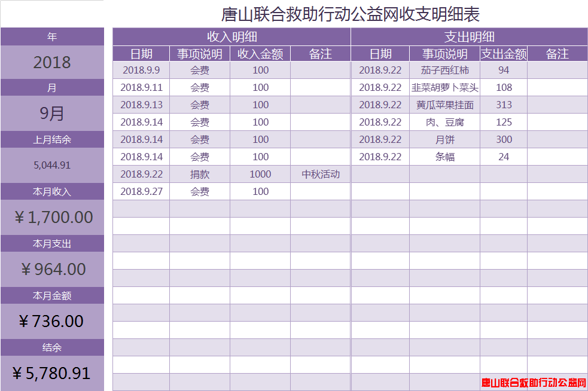588x391 pixels.
Task: Click the date in the 茄子西红柿 row
Action: tap(380, 70)
